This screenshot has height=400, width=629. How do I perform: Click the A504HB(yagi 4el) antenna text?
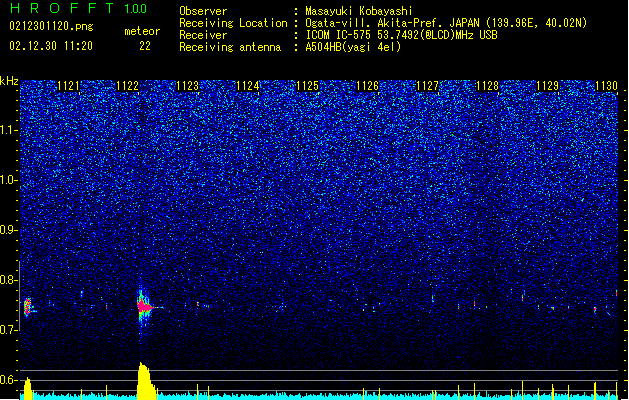353,47
